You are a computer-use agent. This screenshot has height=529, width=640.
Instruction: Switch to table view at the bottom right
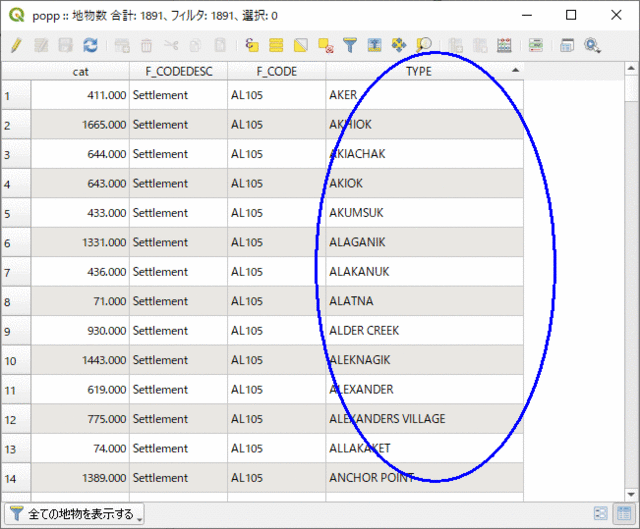[624, 513]
